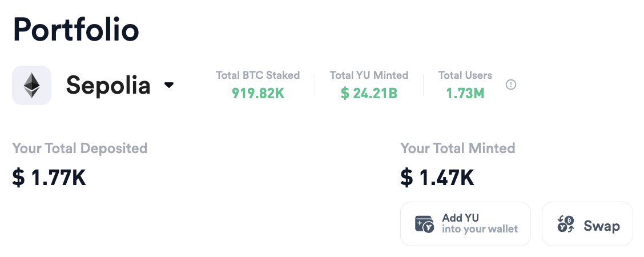Select the 1.73M users value
Screen dimensions: 644x257
[465, 93]
